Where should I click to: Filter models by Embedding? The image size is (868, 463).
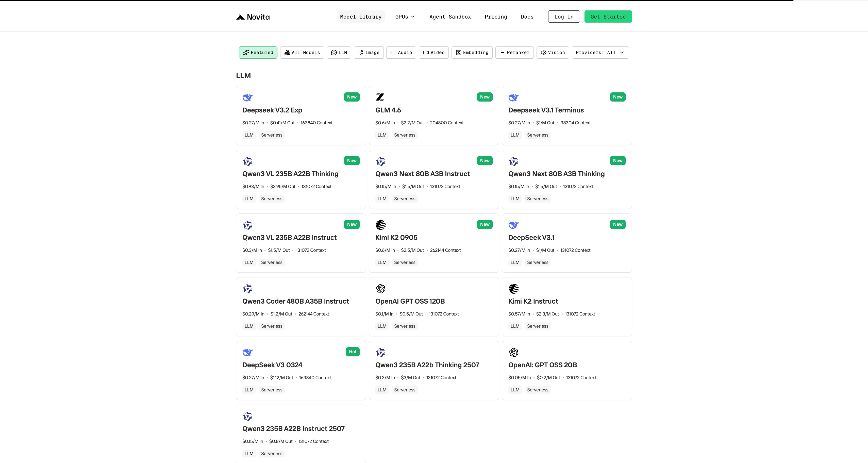coord(472,53)
